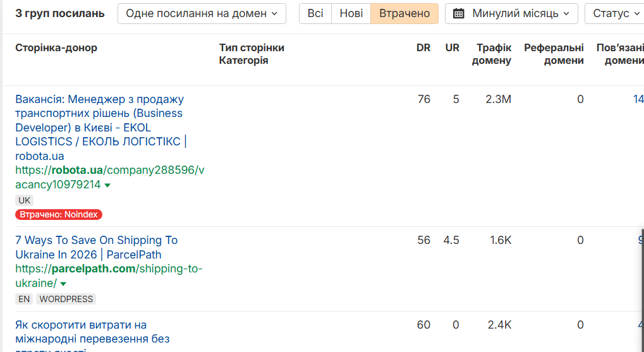Click the WORDPRESS category tag
The width and height of the screenshot is (644, 352).
(66, 299)
